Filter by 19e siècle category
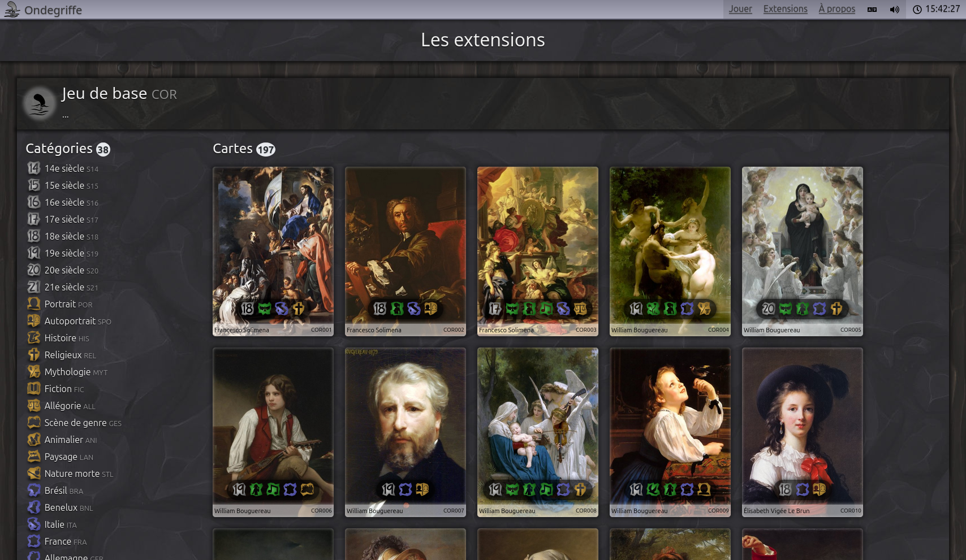The width and height of the screenshot is (966, 560). click(63, 253)
